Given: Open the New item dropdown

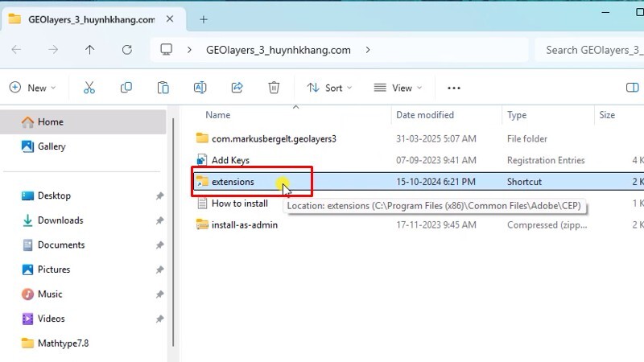Looking at the screenshot, I should (32, 88).
